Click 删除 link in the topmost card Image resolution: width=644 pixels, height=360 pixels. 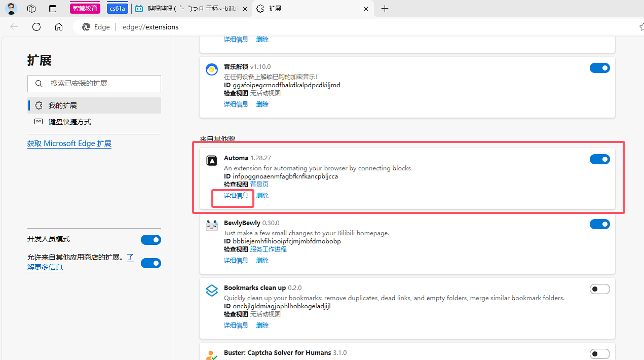click(x=262, y=40)
